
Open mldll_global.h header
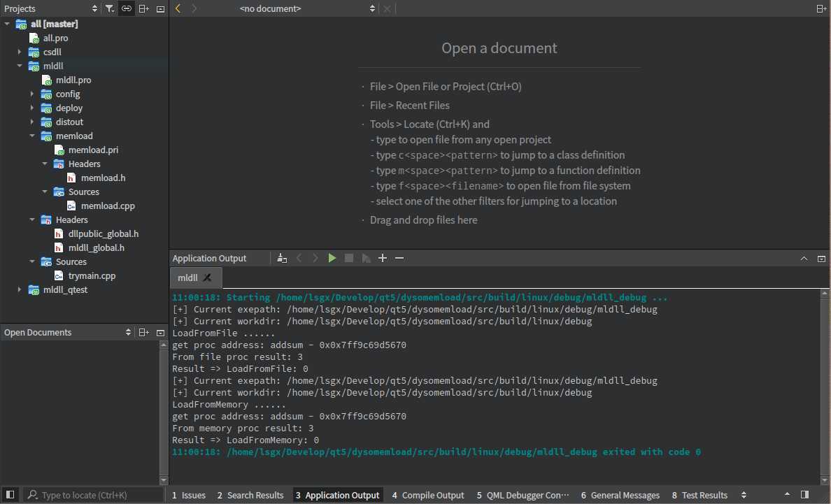point(97,247)
